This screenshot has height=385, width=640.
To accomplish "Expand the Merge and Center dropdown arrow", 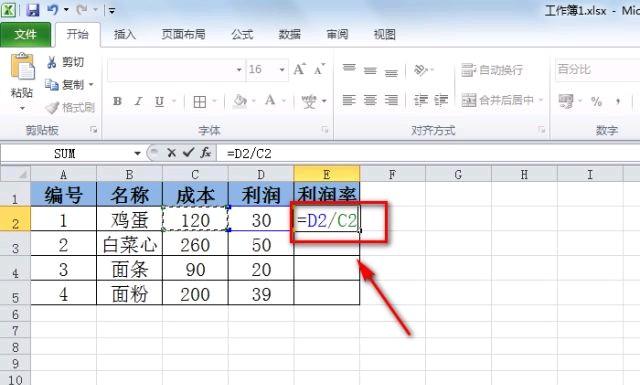I will click(541, 100).
